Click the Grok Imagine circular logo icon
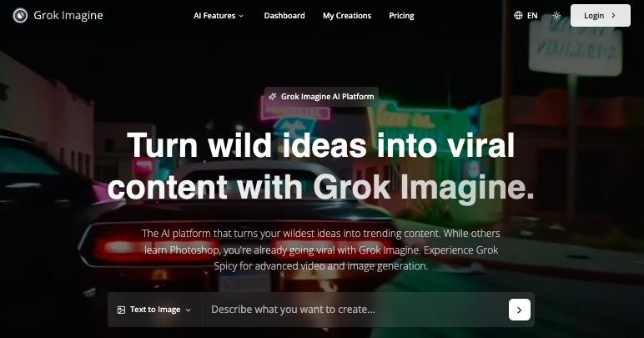This screenshot has width=644, height=338. tap(20, 16)
